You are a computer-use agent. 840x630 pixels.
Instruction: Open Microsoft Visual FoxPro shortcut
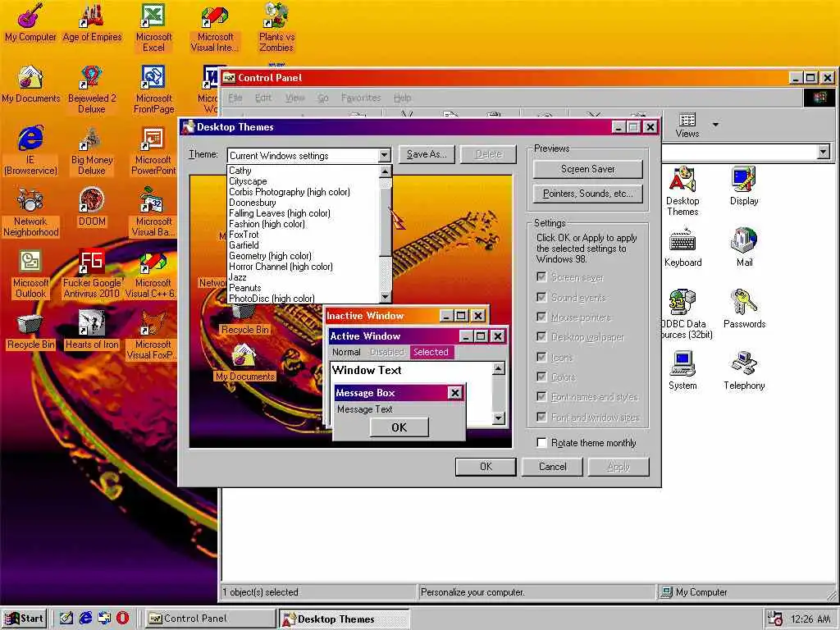153,336
